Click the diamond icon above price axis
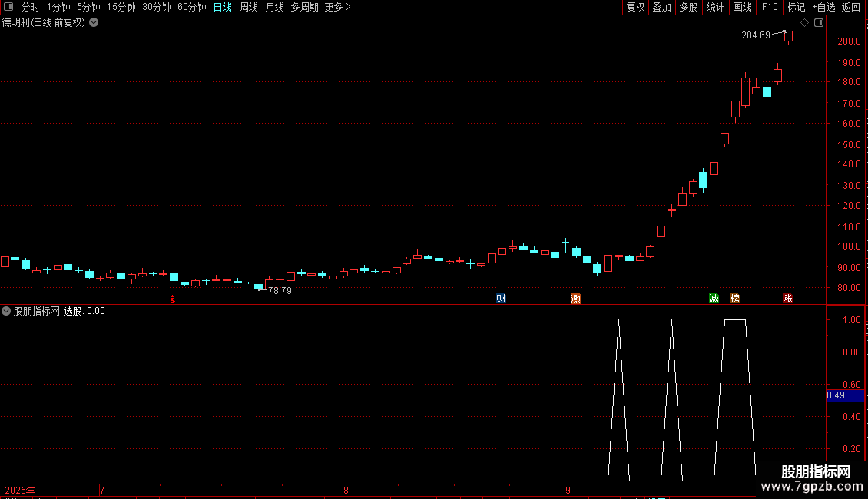Screen dimensions: 868x499 click(x=804, y=23)
